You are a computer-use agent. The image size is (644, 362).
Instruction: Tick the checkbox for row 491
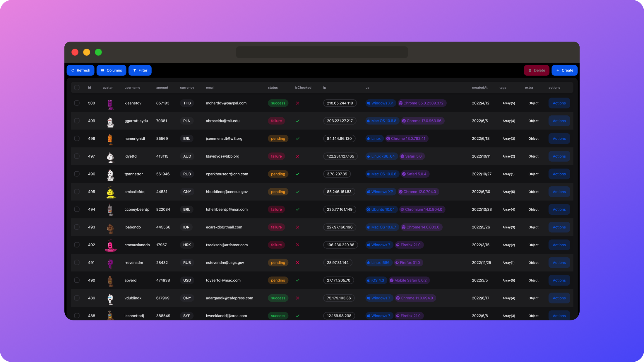point(77,262)
